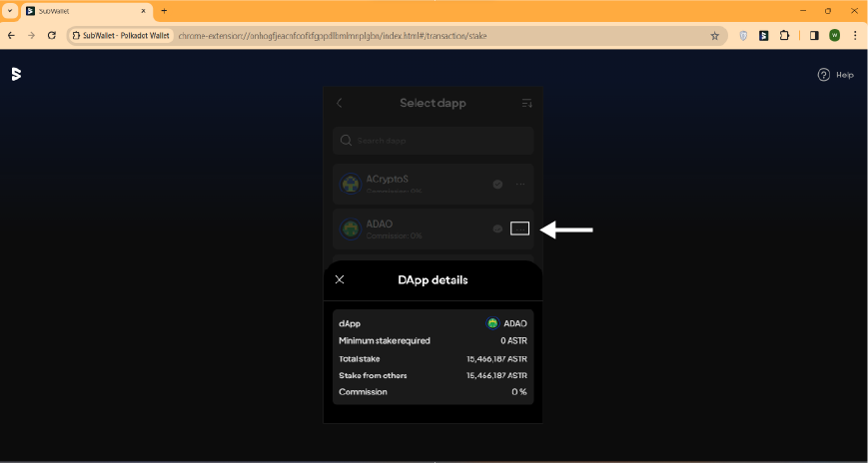The image size is (868, 463).
Task: Toggle the ADAO selection checkmark
Action: click(497, 229)
